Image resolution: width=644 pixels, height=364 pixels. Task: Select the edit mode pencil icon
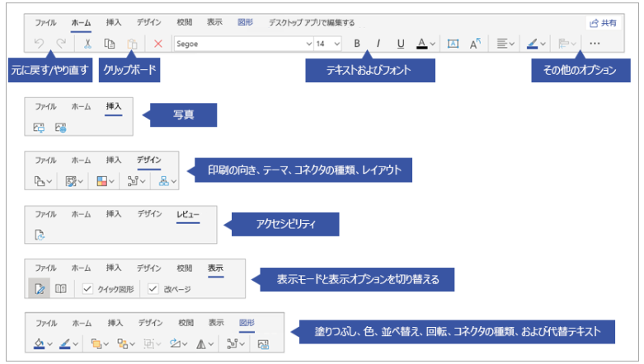(x=39, y=288)
